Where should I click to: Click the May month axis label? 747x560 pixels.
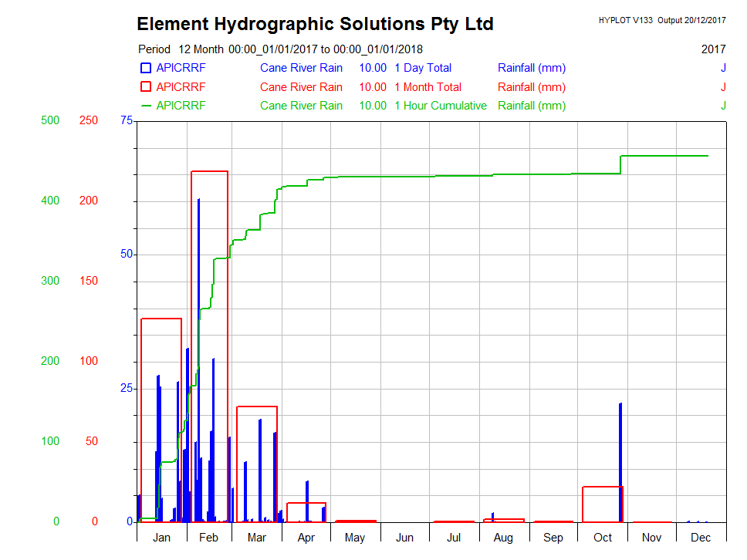355,538
